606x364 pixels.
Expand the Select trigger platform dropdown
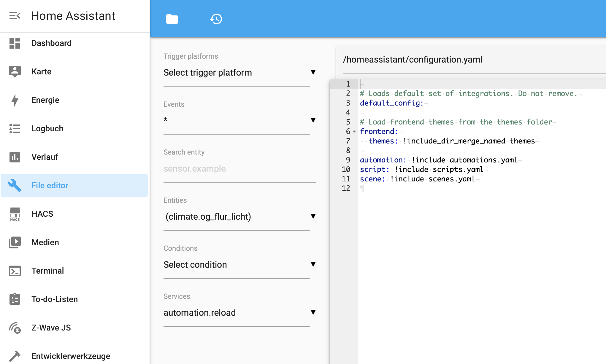pyautogui.click(x=239, y=72)
